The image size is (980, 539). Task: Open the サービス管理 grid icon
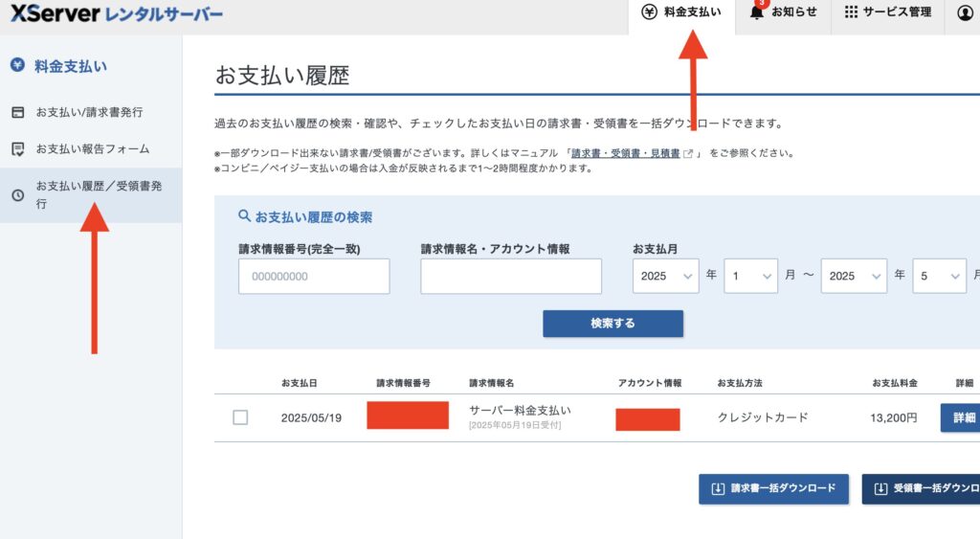(851, 11)
